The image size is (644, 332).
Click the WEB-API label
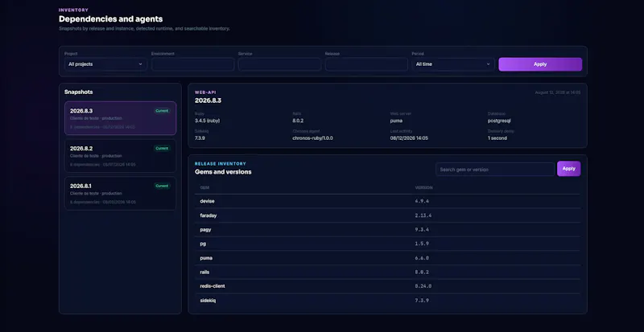205,92
